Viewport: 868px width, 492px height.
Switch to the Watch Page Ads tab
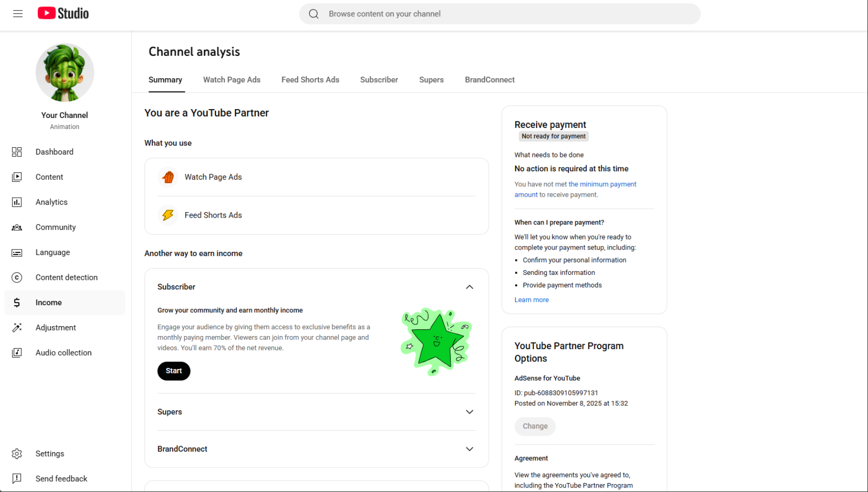(x=231, y=80)
